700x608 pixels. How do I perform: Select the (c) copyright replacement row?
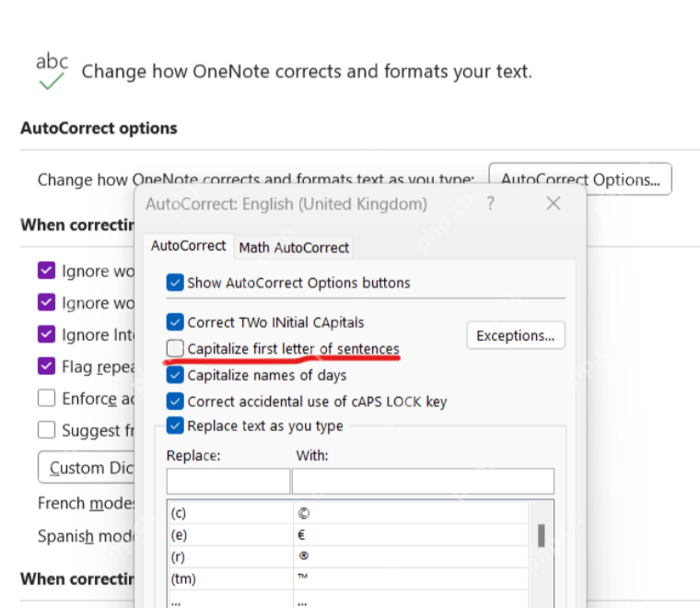(348, 513)
